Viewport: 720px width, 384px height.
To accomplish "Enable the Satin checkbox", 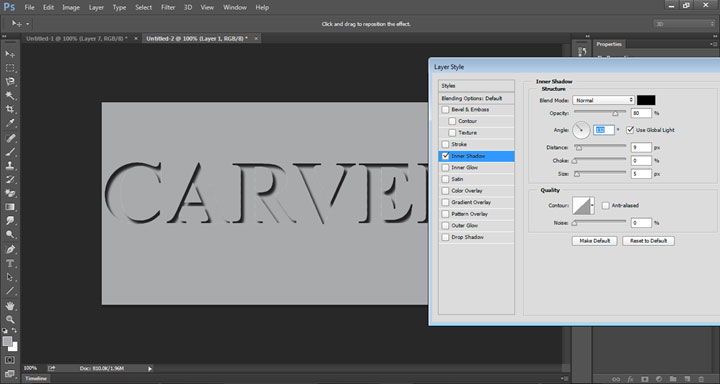I will point(445,179).
